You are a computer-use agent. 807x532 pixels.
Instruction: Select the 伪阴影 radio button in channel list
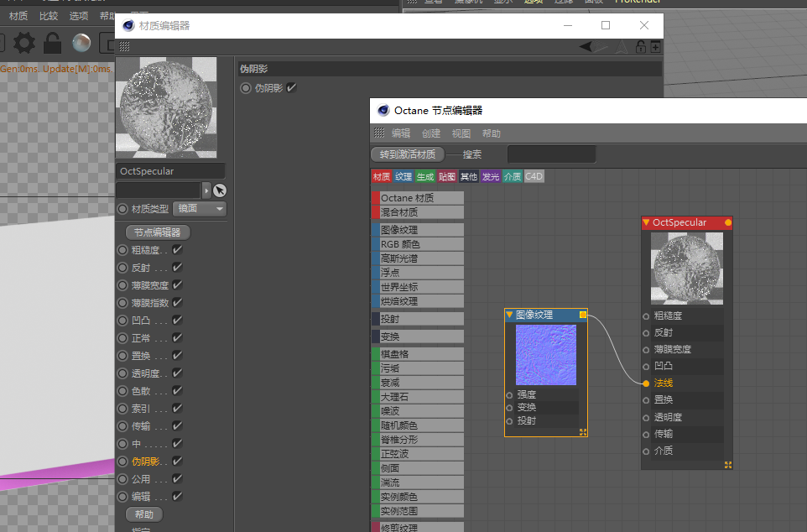point(122,462)
